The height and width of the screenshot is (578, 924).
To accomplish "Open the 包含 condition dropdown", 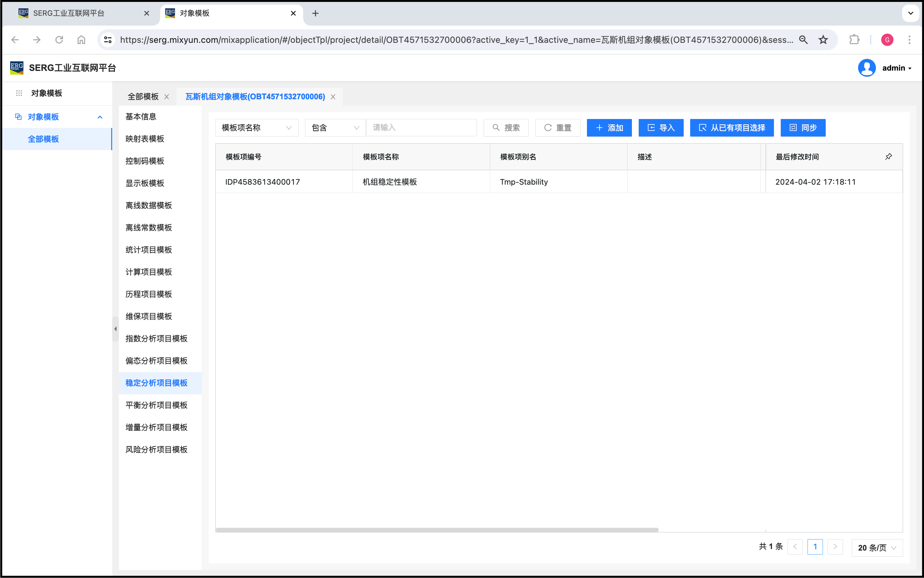I will (x=335, y=128).
